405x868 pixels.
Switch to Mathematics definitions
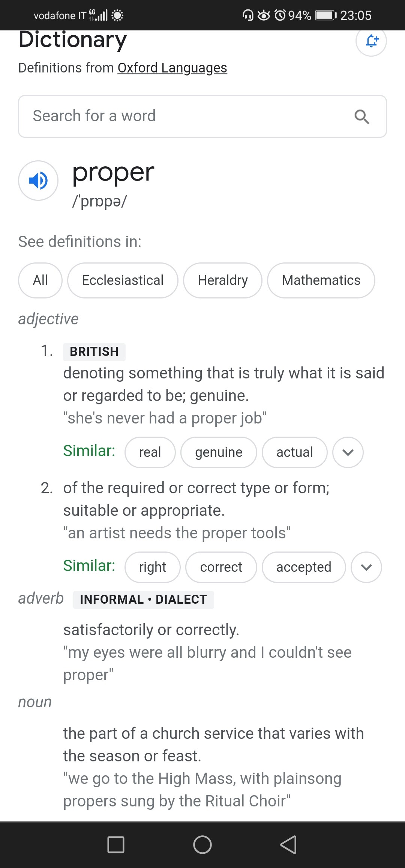click(321, 280)
